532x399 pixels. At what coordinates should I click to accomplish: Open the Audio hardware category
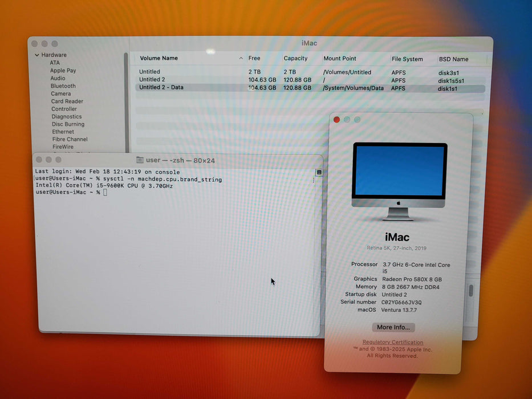[x=58, y=78]
